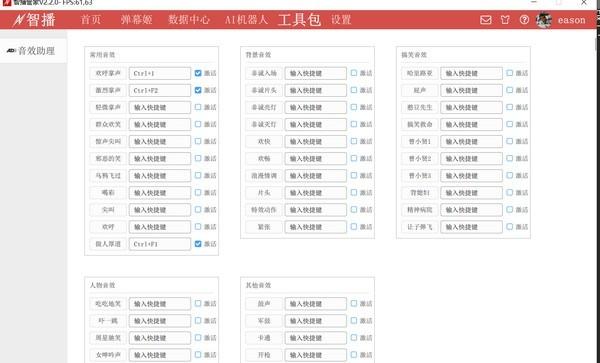Click the audio icon beside 音效助理

(11, 50)
